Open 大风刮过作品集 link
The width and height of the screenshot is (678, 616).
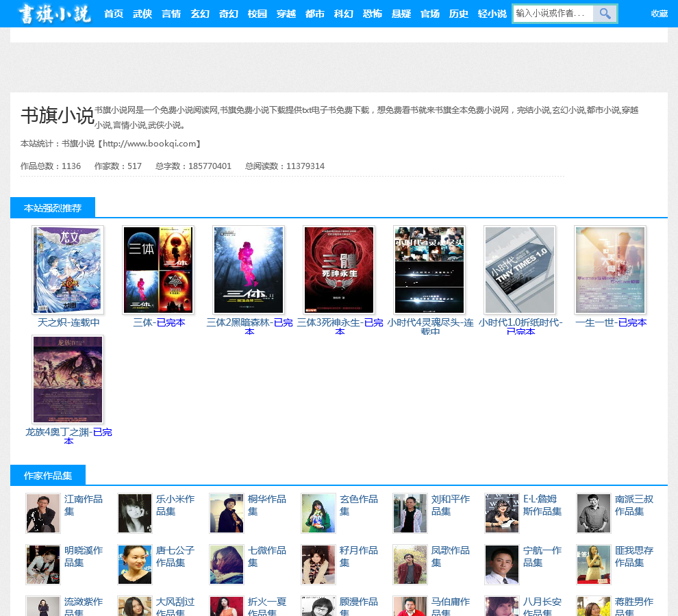175,606
